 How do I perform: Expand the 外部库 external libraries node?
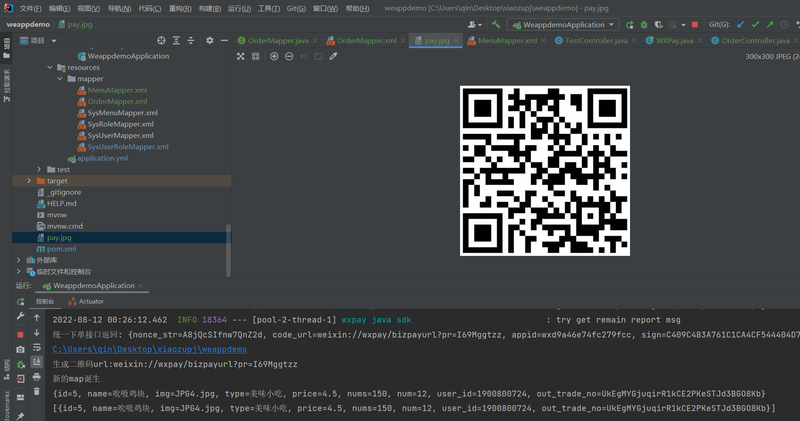coord(19,260)
